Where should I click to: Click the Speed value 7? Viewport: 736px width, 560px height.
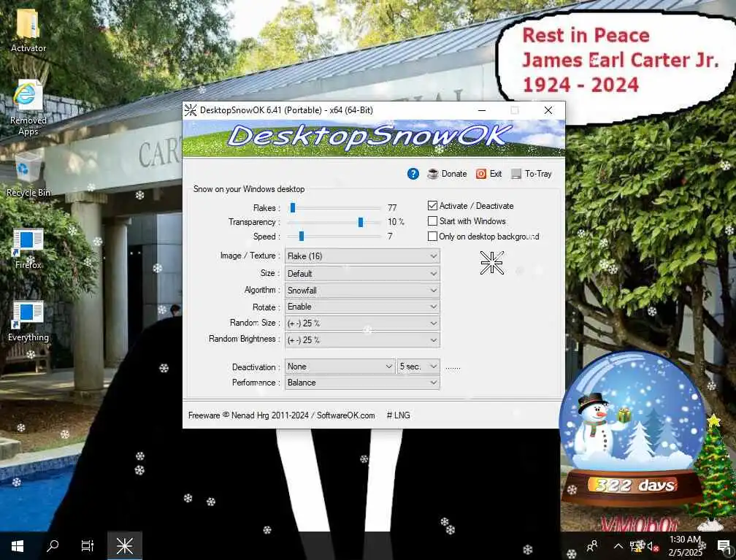390,236
